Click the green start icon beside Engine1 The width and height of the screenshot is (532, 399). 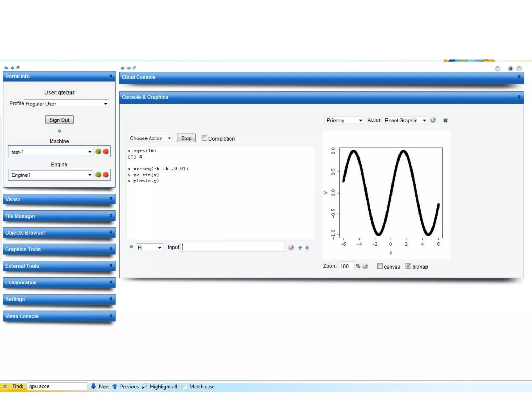(x=98, y=175)
